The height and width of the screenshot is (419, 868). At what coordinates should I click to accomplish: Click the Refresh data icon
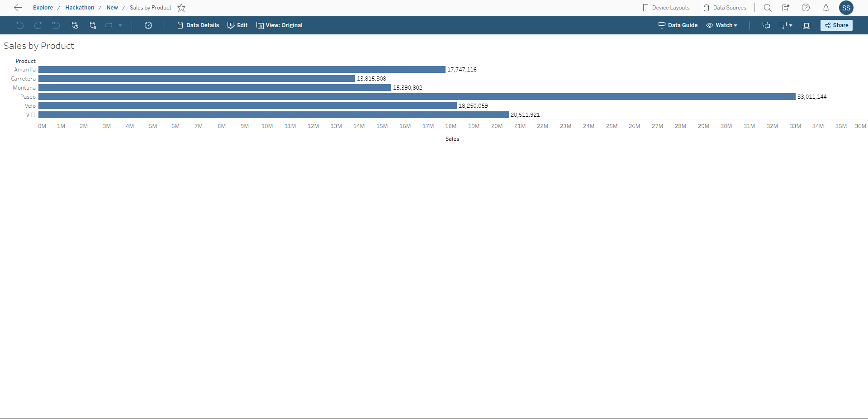(x=75, y=25)
